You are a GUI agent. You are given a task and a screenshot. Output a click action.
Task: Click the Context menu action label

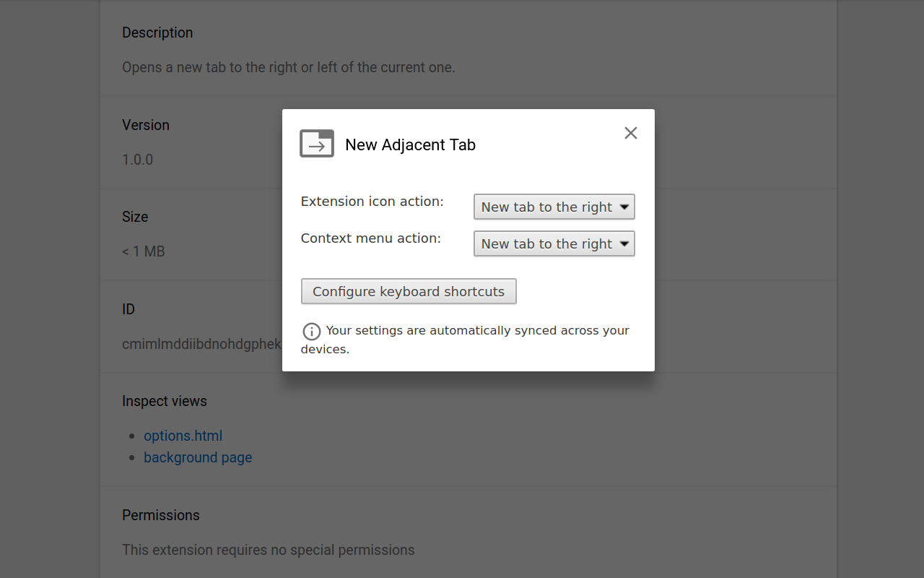point(370,238)
